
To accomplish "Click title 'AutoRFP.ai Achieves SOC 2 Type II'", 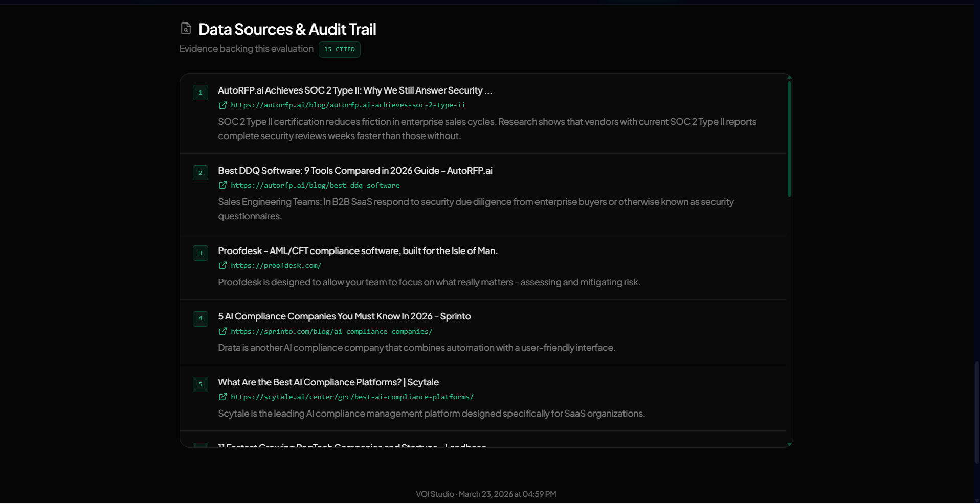I will point(355,90).
